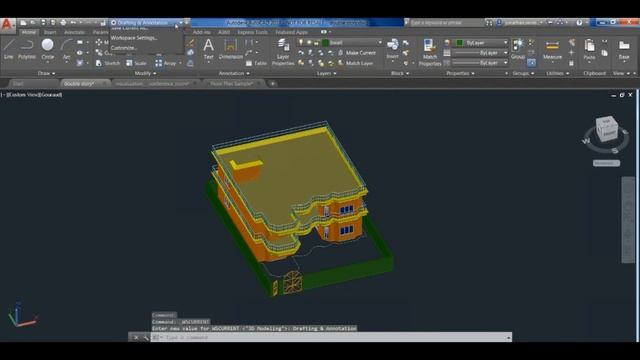The height and width of the screenshot is (360, 640).
Task: Switch to the visualization conference room file tab
Action: tap(152, 84)
